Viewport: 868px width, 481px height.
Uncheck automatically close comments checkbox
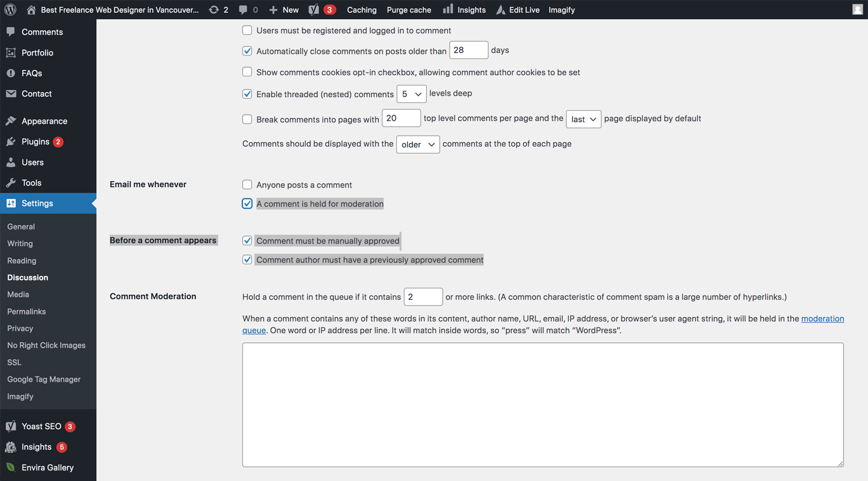[x=247, y=51]
